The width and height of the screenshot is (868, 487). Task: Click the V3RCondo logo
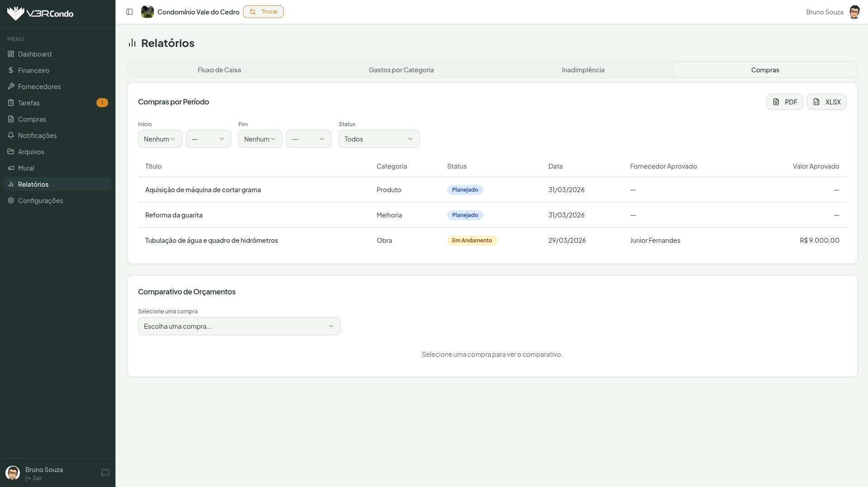click(x=40, y=14)
